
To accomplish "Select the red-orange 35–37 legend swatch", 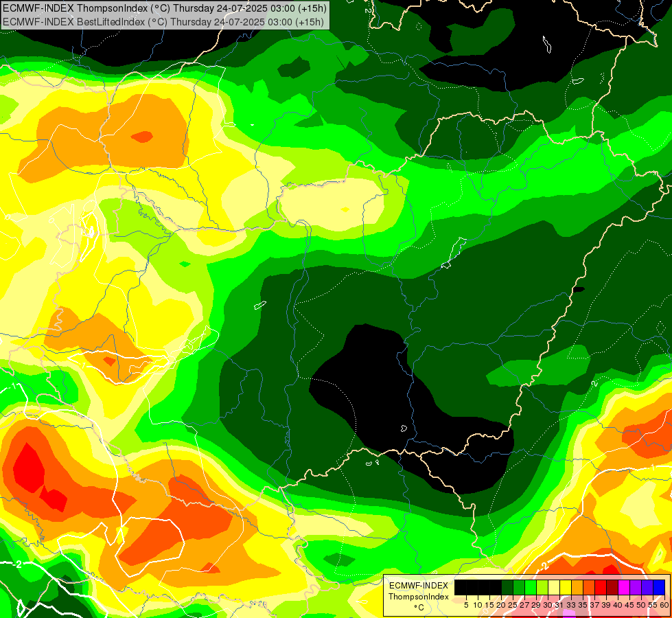I will (589, 587).
